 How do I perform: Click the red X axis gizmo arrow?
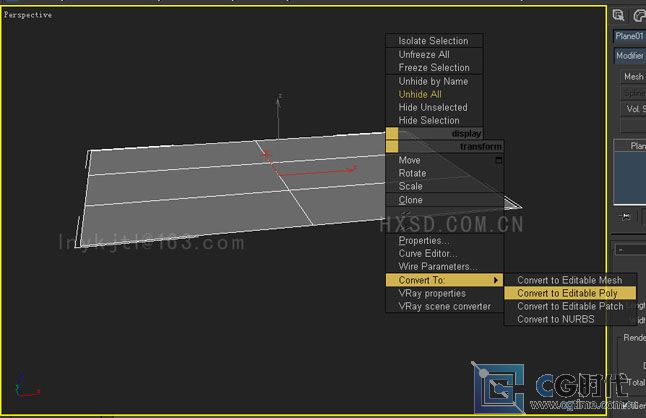click(316, 171)
